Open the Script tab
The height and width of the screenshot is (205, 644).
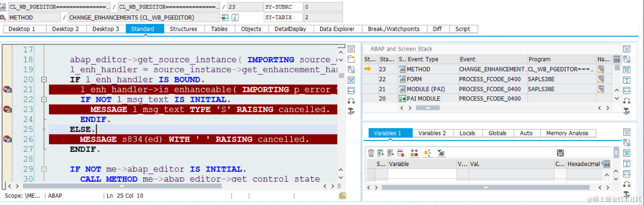pos(463,29)
